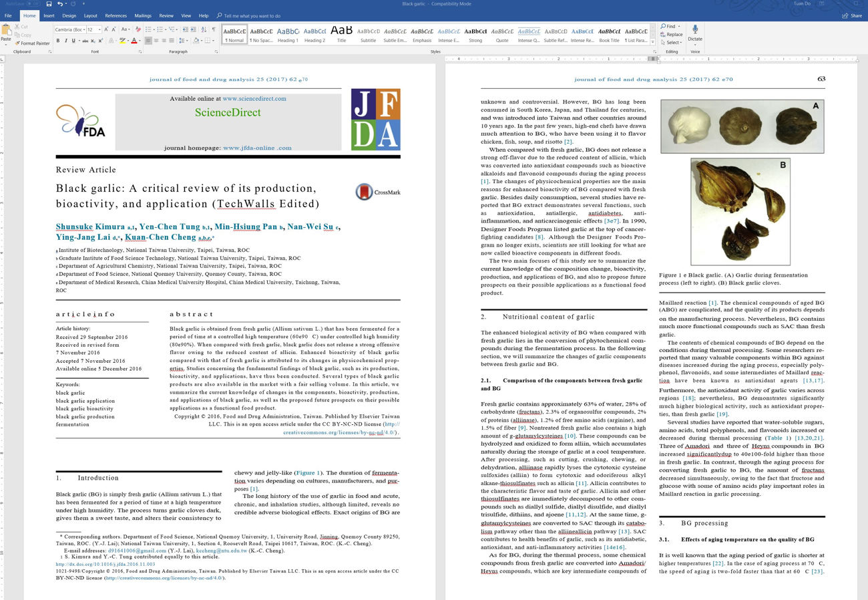Click the Find magnifier button
The height and width of the screenshot is (600, 868).
[x=669, y=27]
